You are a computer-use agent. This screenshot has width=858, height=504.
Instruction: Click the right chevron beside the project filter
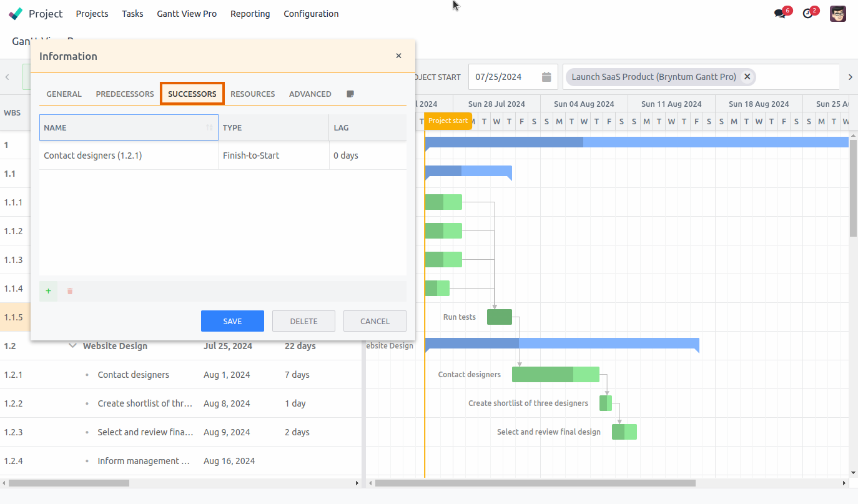pos(850,76)
